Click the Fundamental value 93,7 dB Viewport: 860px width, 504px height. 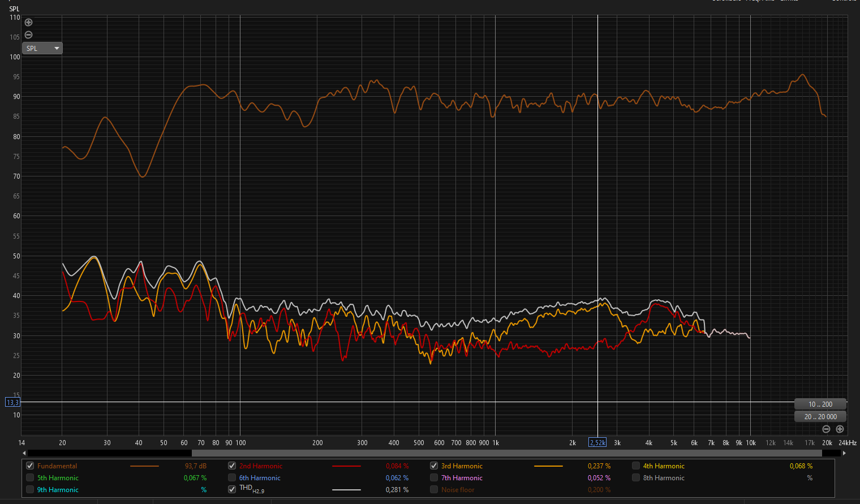pyautogui.click(x=196, y=466)
